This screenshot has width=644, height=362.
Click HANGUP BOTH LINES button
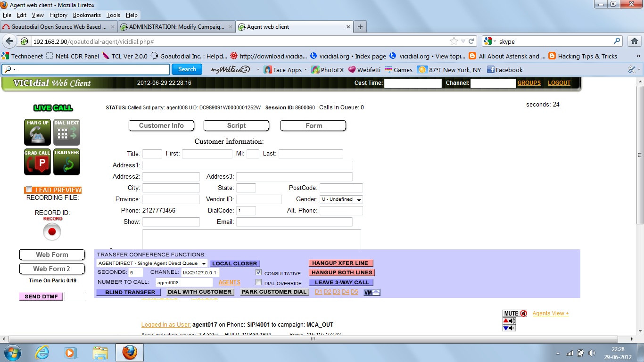click(341, 272)
